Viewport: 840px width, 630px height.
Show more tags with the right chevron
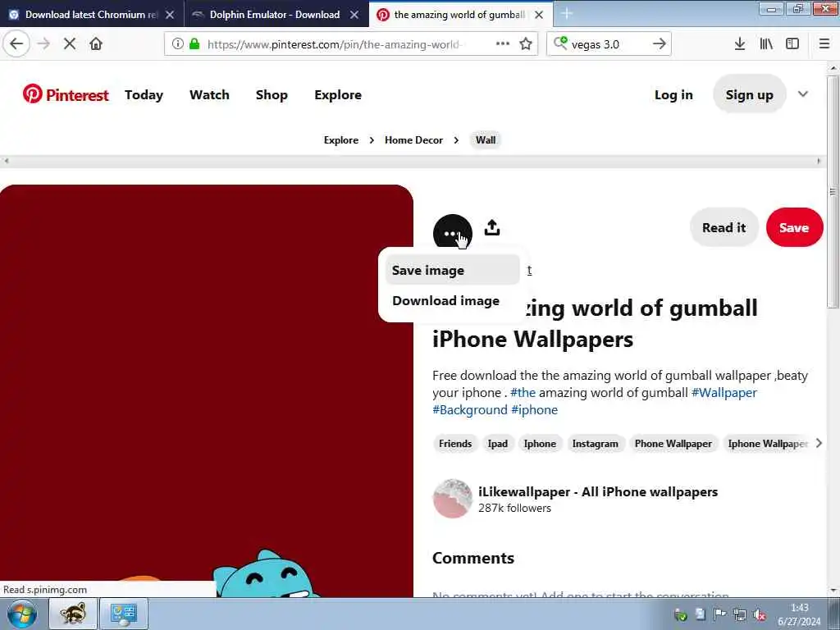pyautogui.click(x=819, y=443)
